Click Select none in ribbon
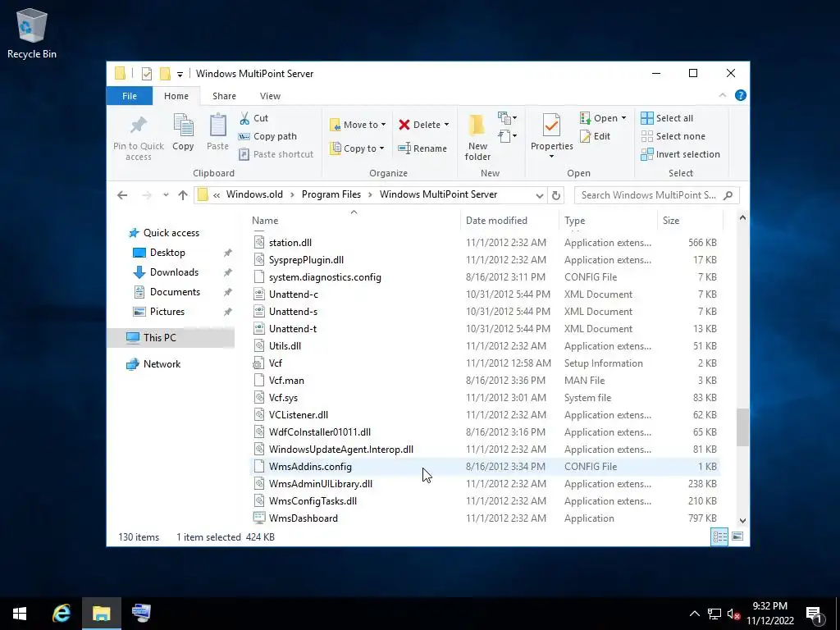This screenshot has width=840, height=630. tap(673, 137)
